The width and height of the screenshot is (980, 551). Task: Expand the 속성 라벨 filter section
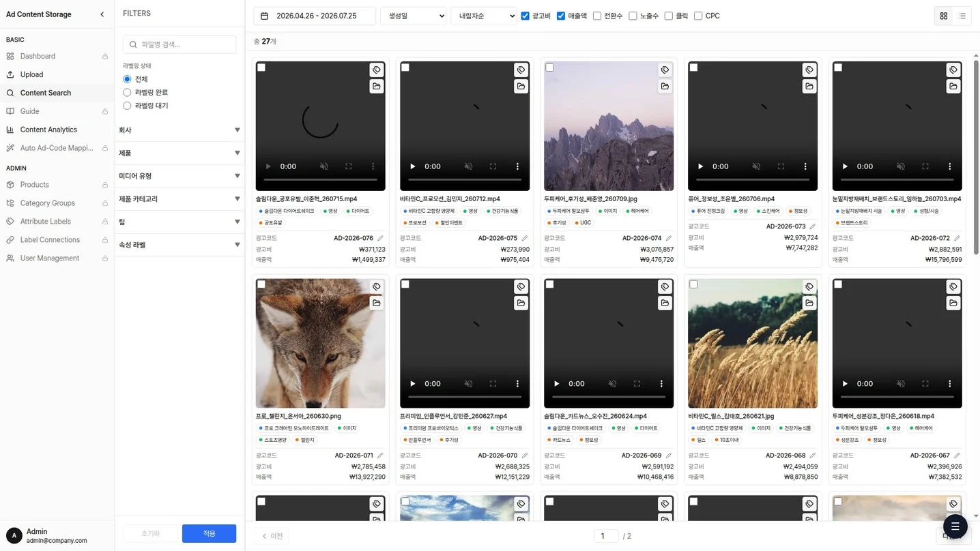click(x=179, y=245)
